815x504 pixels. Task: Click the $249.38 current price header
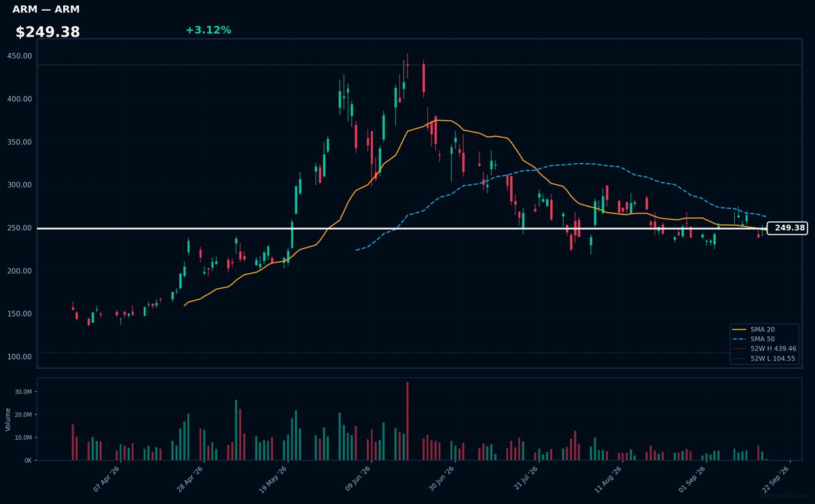[x=48, y=32]
